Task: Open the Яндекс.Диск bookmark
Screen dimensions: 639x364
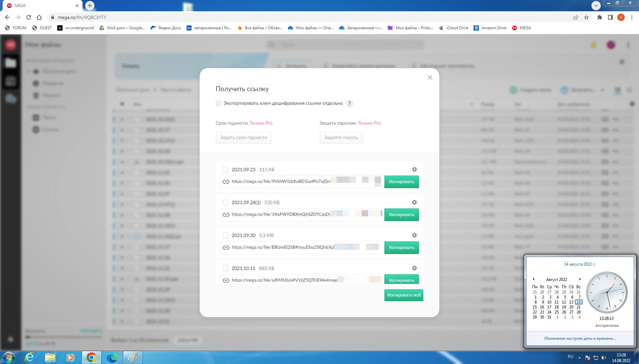Action: pyautogui.click(x=166, y=28)
